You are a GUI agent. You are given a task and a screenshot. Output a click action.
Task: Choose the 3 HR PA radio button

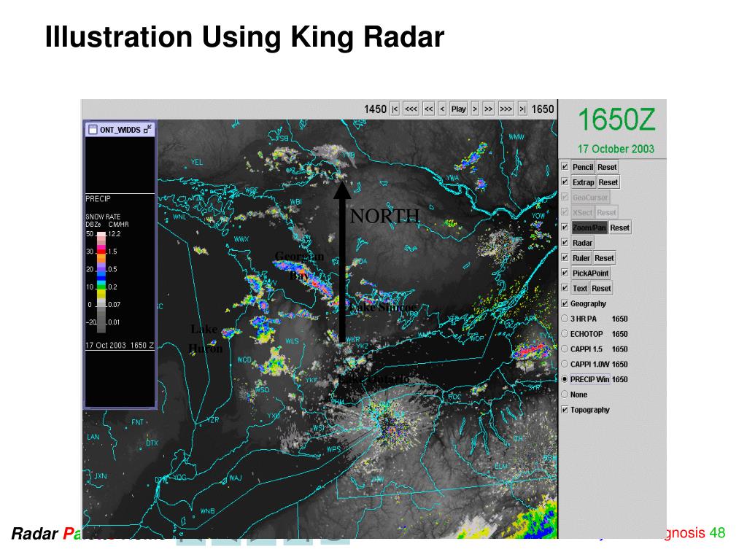(565, 319)
